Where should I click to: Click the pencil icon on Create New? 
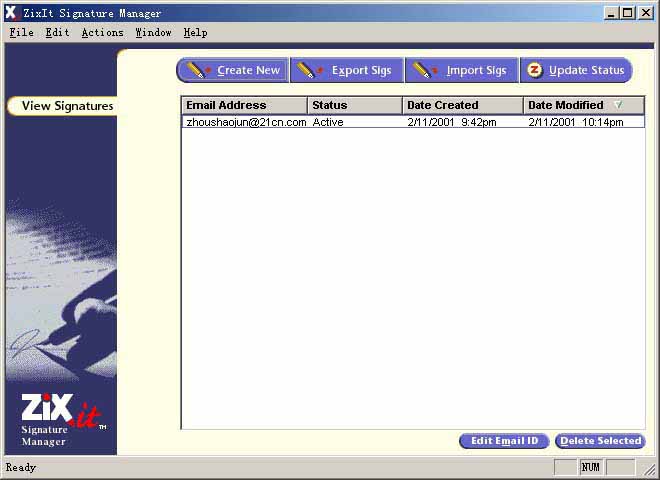pos(198,70)
